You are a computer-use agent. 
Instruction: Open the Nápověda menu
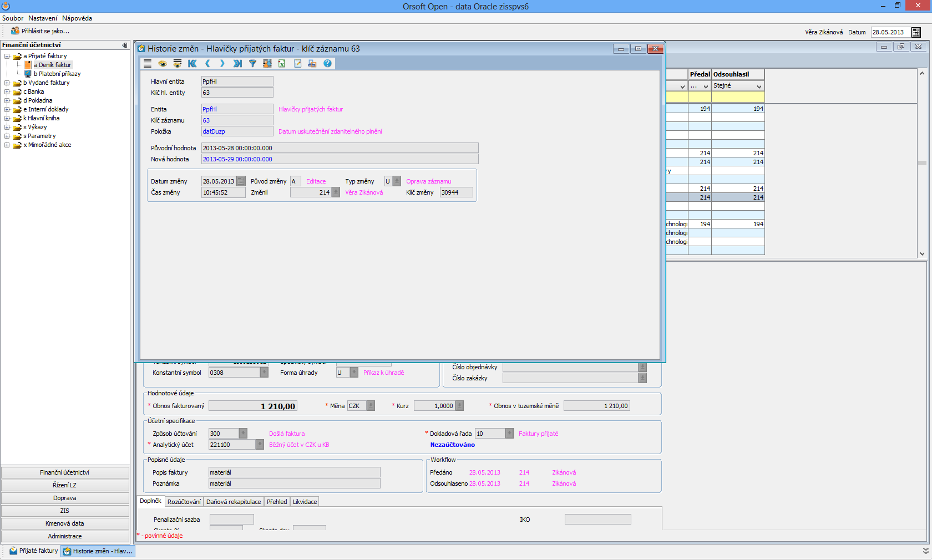point(77,18)
